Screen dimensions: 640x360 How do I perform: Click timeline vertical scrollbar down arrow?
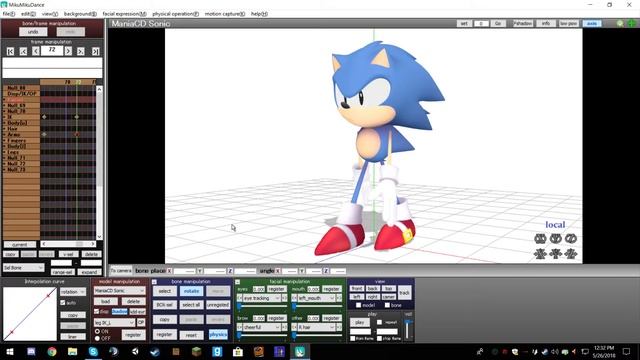pos(99,237)
